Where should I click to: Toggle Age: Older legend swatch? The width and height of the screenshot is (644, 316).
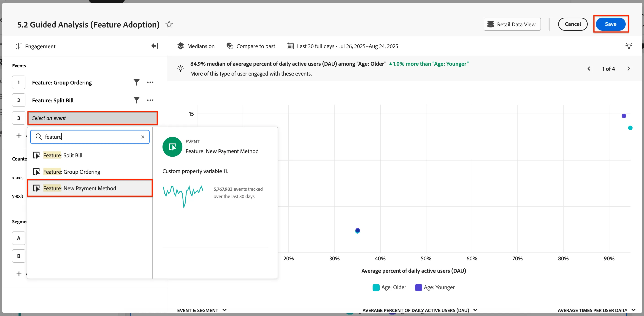pyautogui.click(x=376, y=287)
